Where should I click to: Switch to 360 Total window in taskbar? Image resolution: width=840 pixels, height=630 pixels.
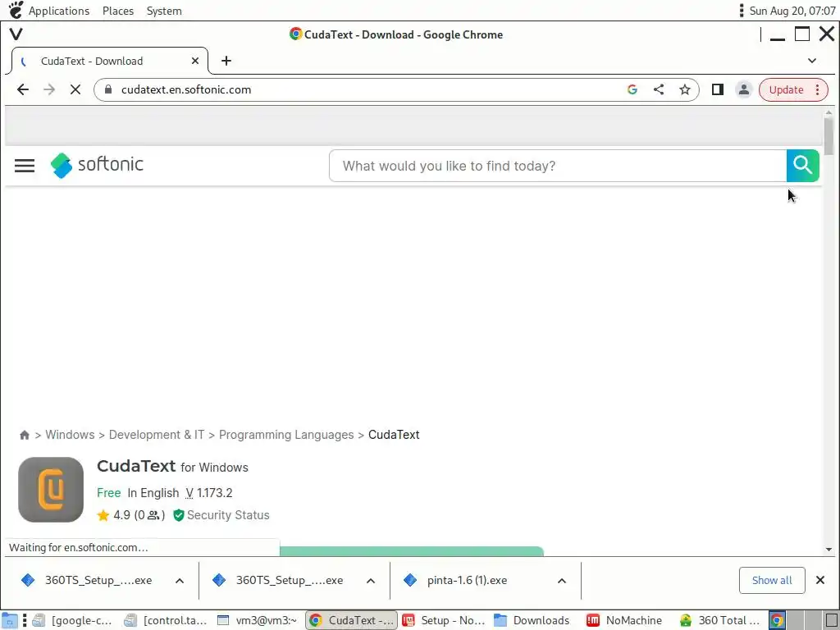(719, 620)
